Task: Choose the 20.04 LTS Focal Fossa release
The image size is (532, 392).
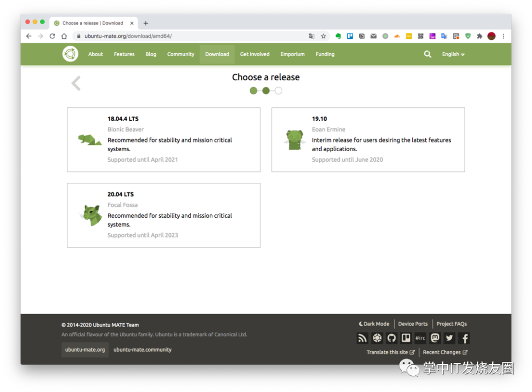Action: [x=164, y=215]
